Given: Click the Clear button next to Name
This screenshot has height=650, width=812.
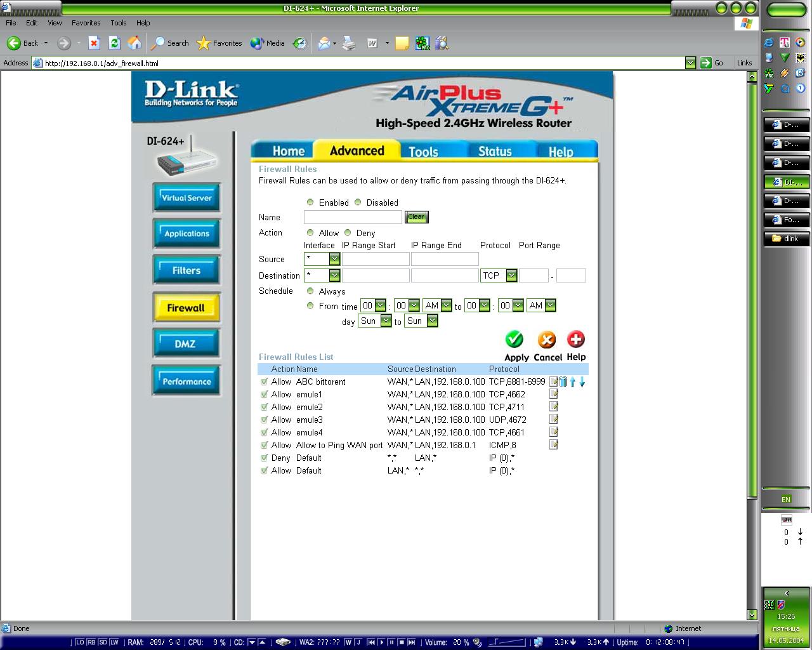Looking at the screenshot, I should click(x=417, y=217).
